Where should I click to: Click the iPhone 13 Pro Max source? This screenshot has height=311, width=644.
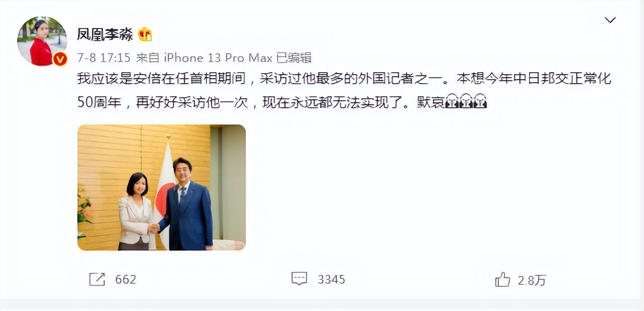coord(218,58)
